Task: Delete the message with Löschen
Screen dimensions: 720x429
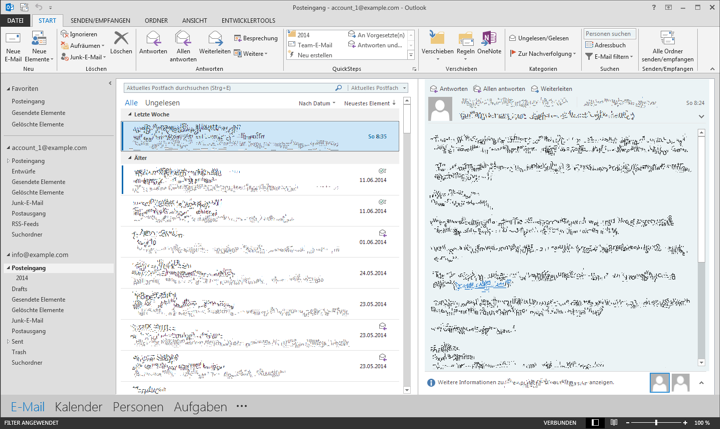Action: pos(121,43)
